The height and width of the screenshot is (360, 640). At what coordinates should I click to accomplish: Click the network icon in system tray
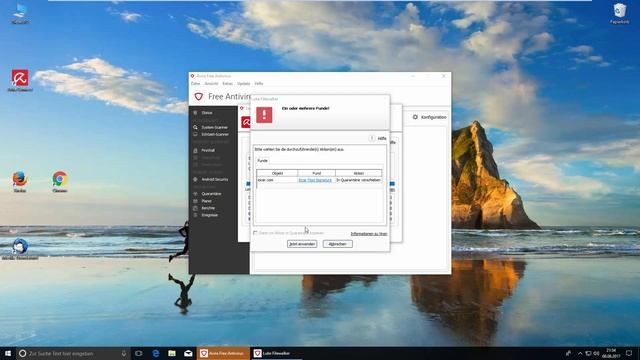click(588, 353)
